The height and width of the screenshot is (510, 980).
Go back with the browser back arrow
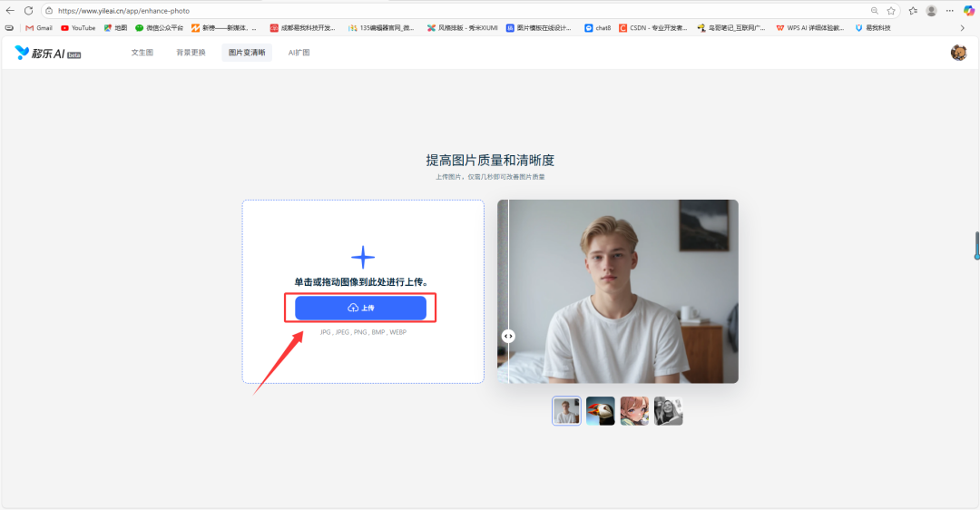pyautogui.click(x=10, y=11)
